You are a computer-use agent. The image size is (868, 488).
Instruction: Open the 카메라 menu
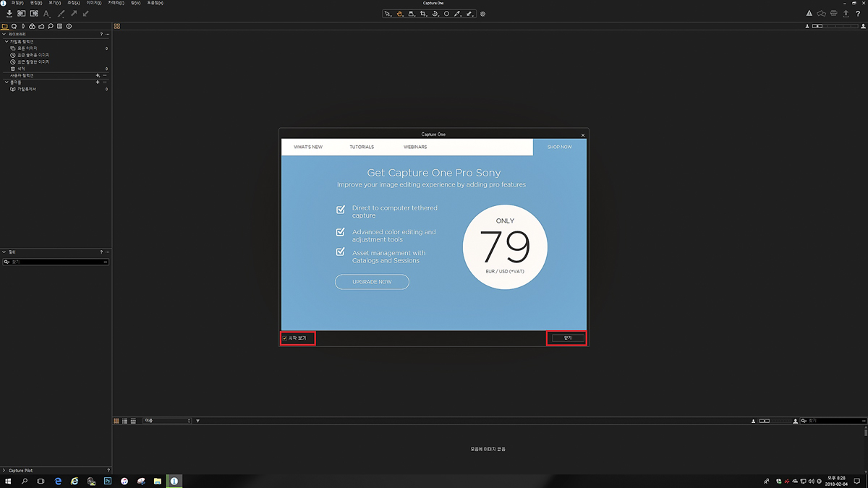tap(116, 3)
